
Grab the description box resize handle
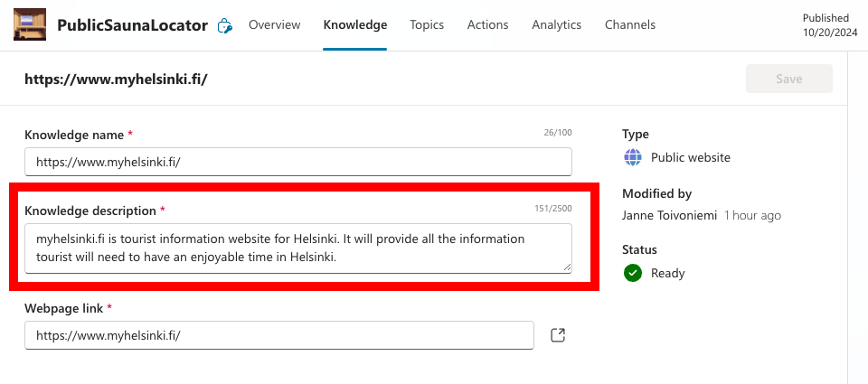(x=566, y=267)
